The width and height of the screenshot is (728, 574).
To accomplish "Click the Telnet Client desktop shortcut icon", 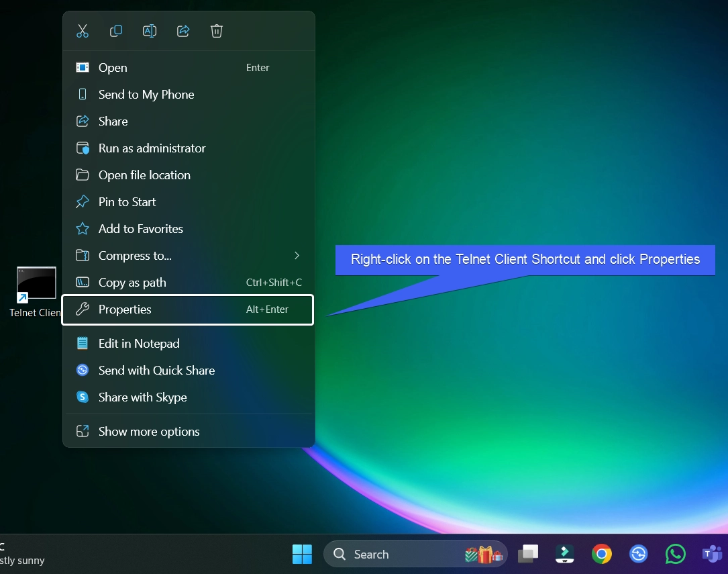I will 36,284.
